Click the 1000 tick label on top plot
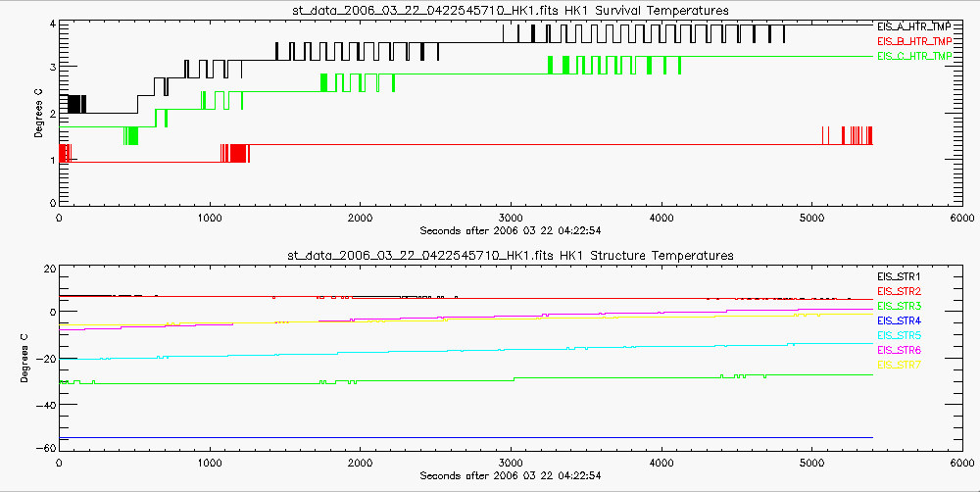The height and width of the screenshot is (492, 980). coord(210,218)
